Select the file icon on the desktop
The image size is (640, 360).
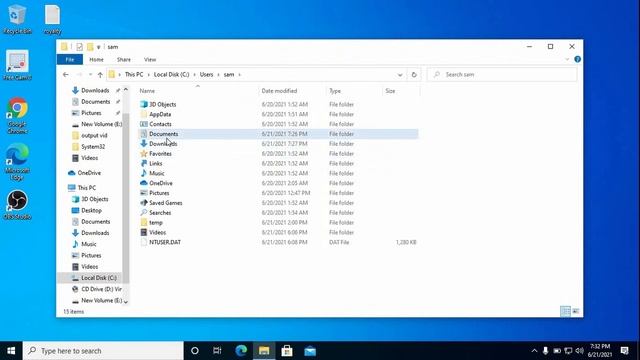pyautogui.click(x=52, y=19)
